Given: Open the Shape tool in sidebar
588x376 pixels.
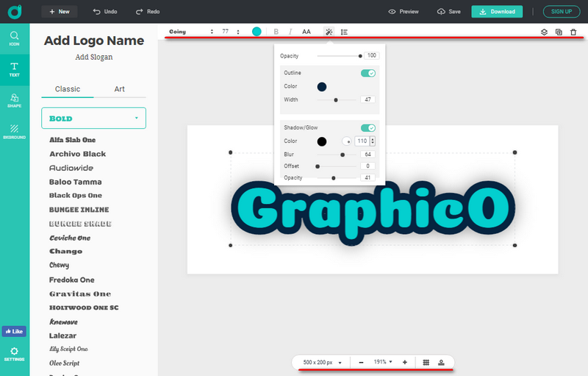Looking at the screenshot, I should (15, 101).
